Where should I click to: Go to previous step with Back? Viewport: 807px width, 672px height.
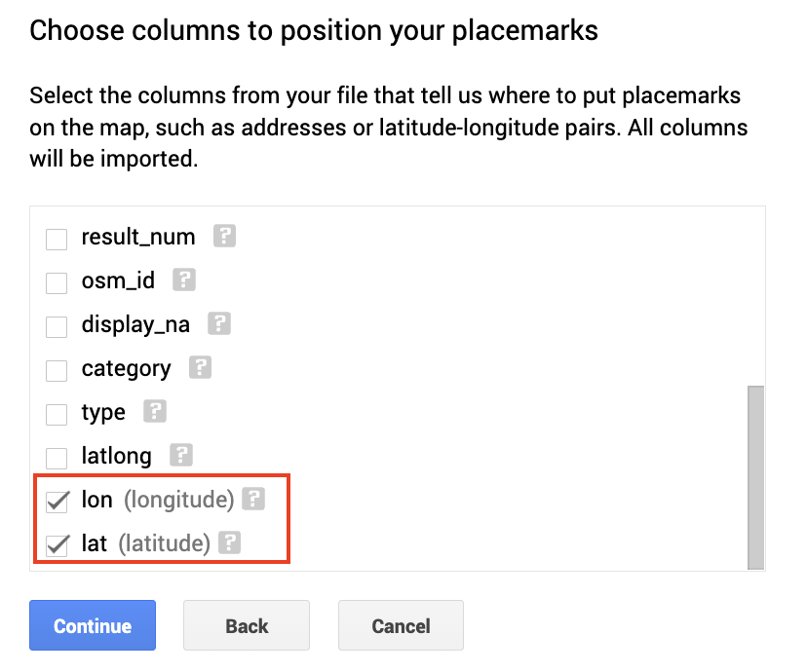click(x=247, y=625)
